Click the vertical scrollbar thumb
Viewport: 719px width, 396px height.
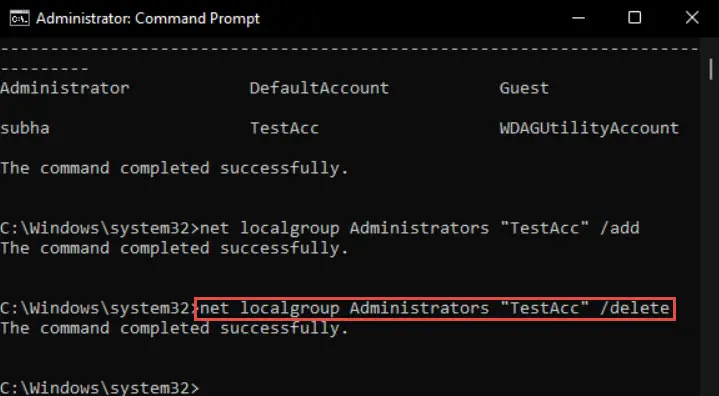[710, 70]
